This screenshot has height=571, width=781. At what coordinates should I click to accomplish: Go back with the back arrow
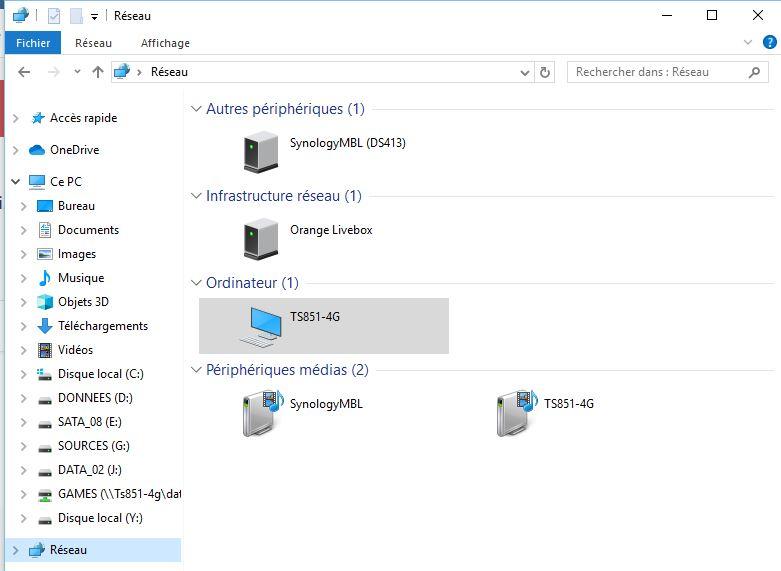click(x=24, y=72)
